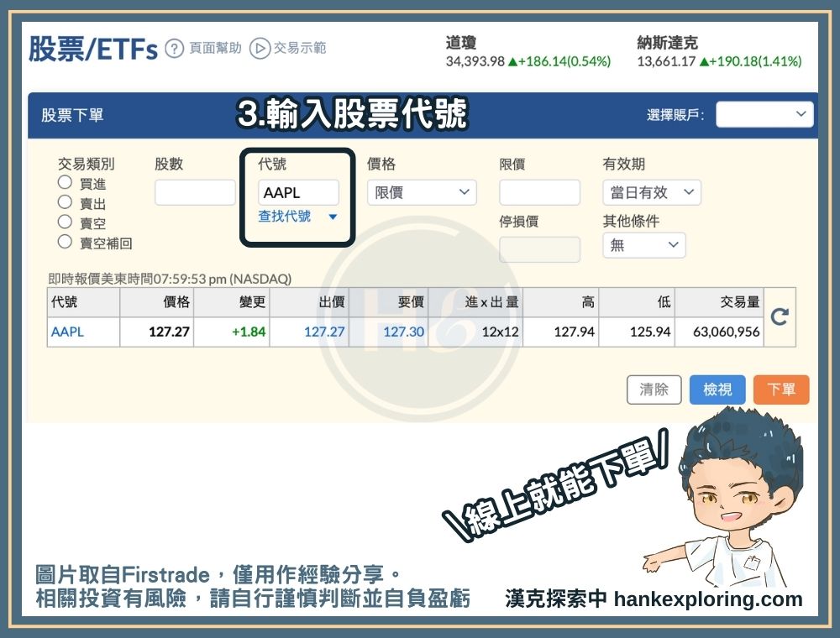Open the 頁面幫助 page help icon
The width and height of the screenshot is (840, 638).
coord(174,49)
